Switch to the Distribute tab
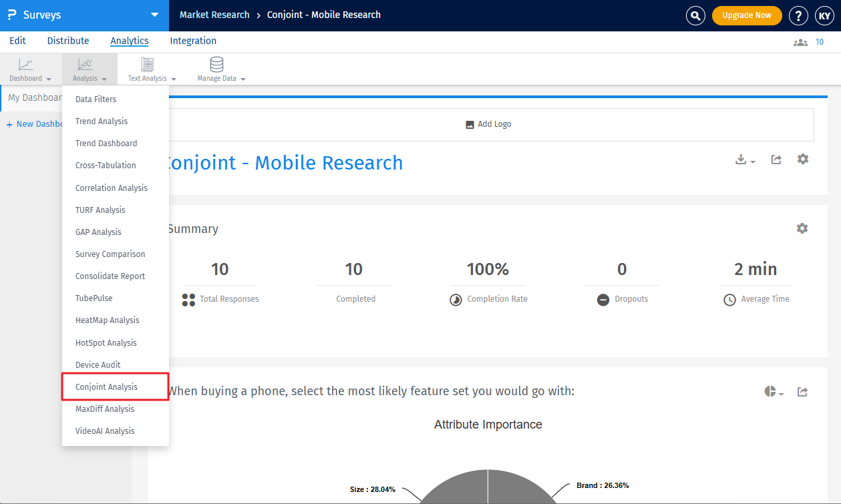 67,41
